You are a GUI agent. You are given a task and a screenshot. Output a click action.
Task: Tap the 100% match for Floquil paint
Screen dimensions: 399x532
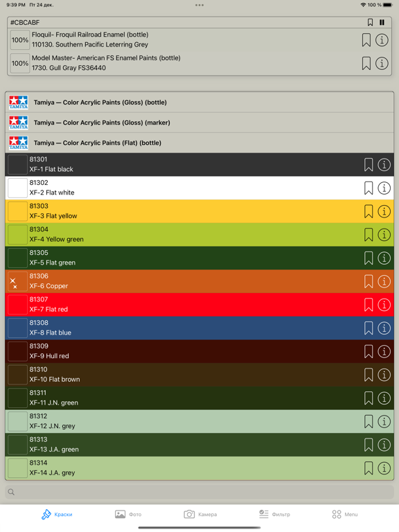pyautogui.click(x=20, y=40)
